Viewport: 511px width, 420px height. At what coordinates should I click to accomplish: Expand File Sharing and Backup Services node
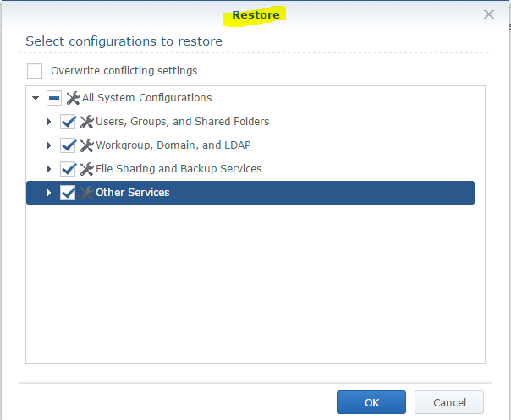(x=49, y=169)
